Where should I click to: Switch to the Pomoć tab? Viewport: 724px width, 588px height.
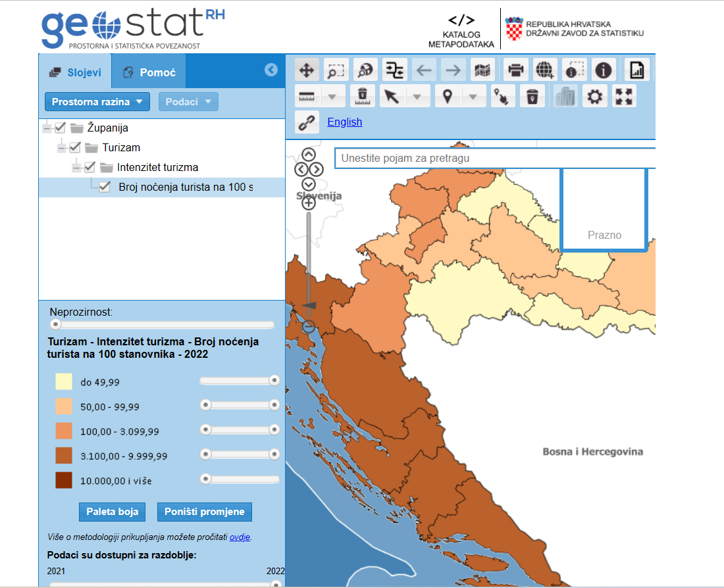tap(149, 72)
